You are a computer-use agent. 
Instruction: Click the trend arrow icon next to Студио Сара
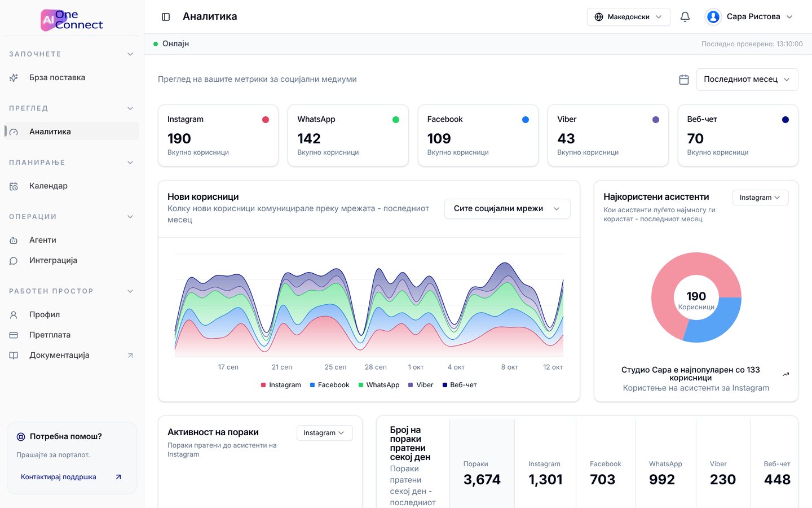[786, 374]
